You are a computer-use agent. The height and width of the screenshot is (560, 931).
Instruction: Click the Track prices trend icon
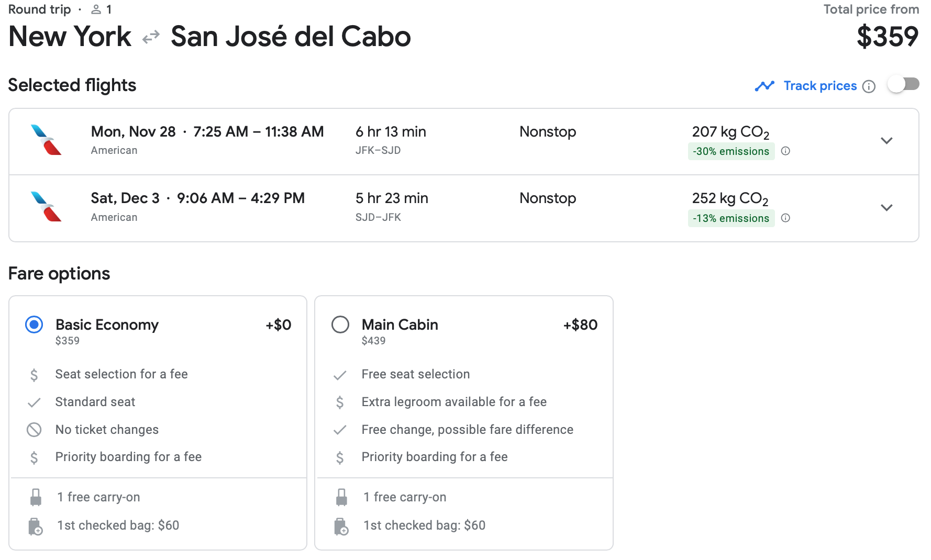click(764, 86)
